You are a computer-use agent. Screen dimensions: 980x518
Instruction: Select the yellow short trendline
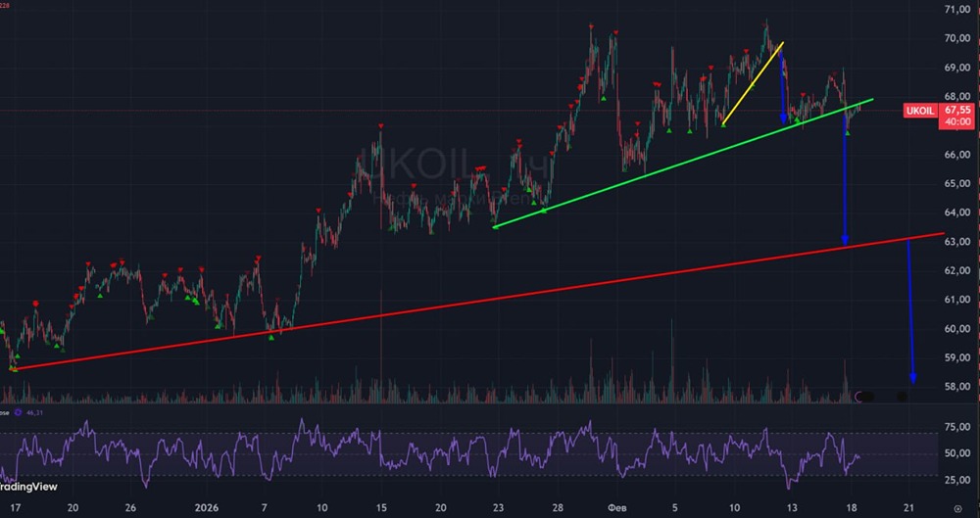click(x=752, y=84)
